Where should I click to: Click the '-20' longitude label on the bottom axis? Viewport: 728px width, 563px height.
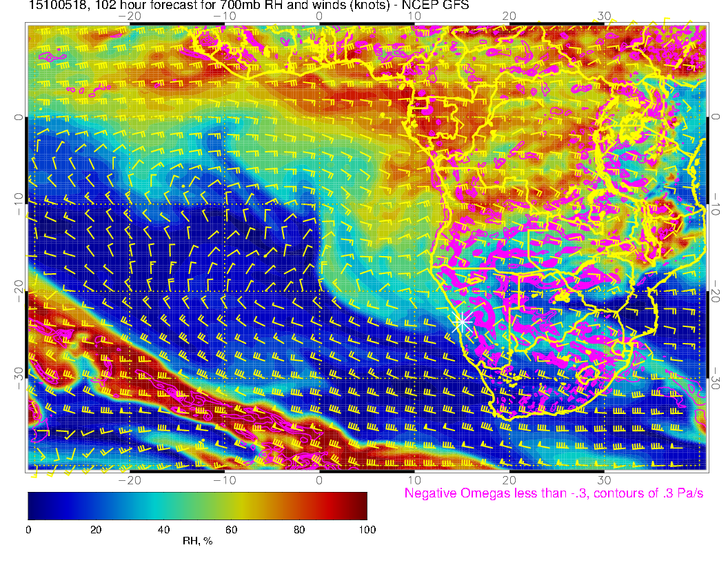tap(130, 480)
